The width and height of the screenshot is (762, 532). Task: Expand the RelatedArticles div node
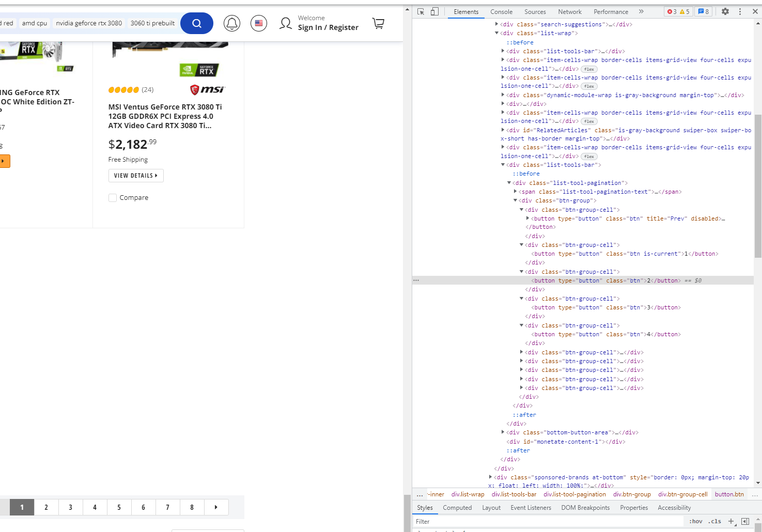tap(503, 130)
